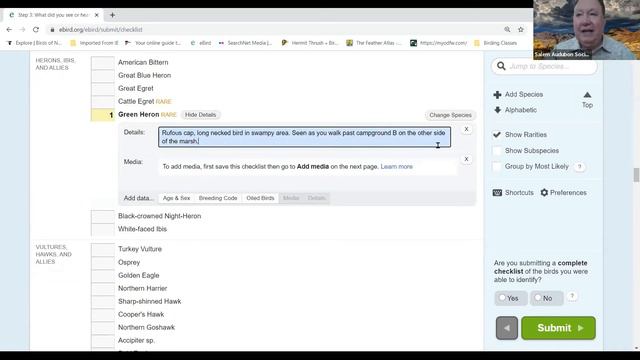This screenshot has width=640, height=360.
Task: Click the White-faced Ibis count box
Action: click(x=102, y=229)
